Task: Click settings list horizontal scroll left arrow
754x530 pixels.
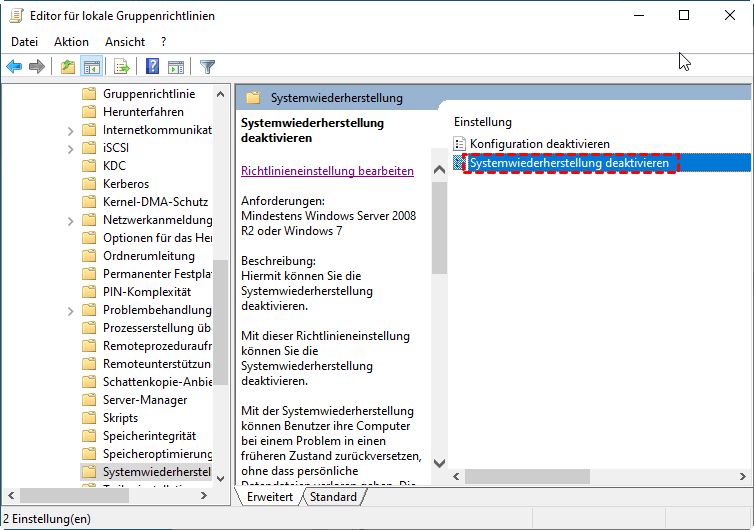Action: tap(456, 476)
